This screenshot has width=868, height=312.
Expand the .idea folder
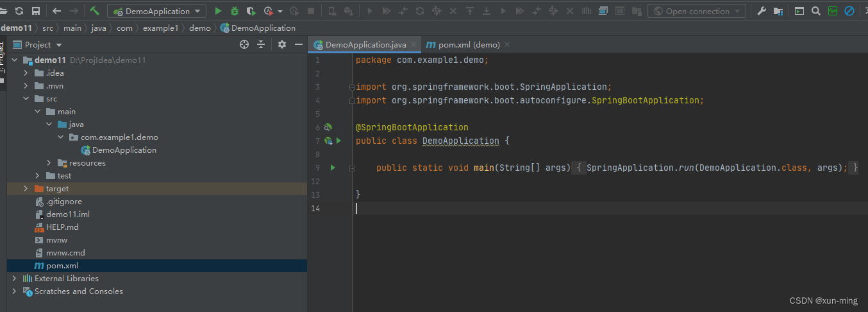[26, 73]
